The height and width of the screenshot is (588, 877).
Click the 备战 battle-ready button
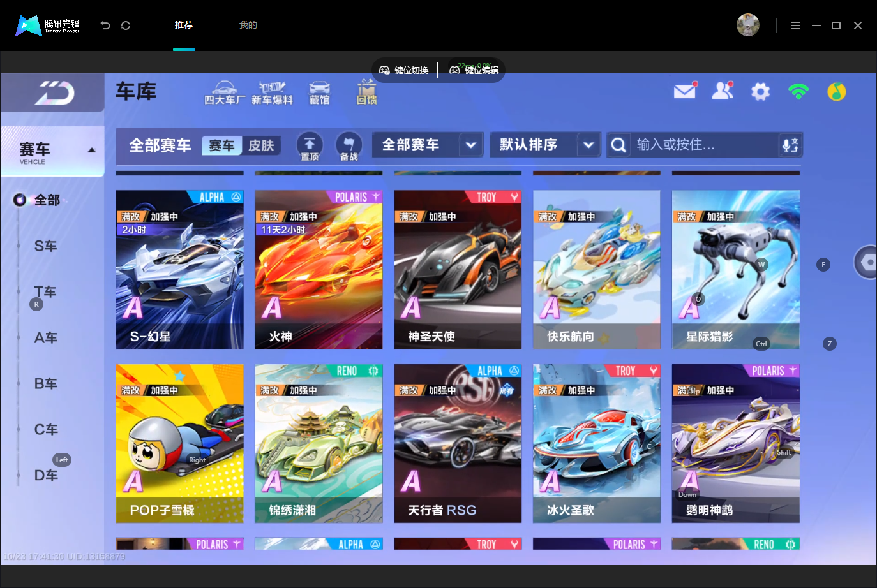click(x=349, y=146)
